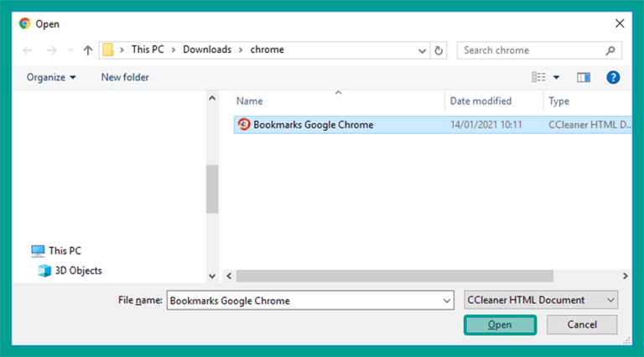Open the CCleaner HTML Document type dropdown
Screen dimensions: 644x357
pyautogui.click(x=541, y=300)
